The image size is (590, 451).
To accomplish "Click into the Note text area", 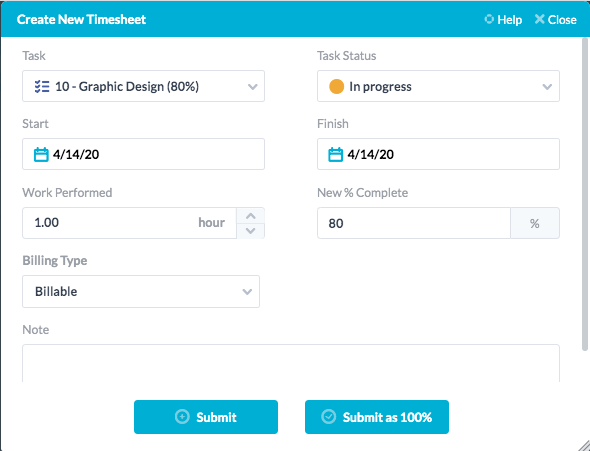I will click(291, 363).
